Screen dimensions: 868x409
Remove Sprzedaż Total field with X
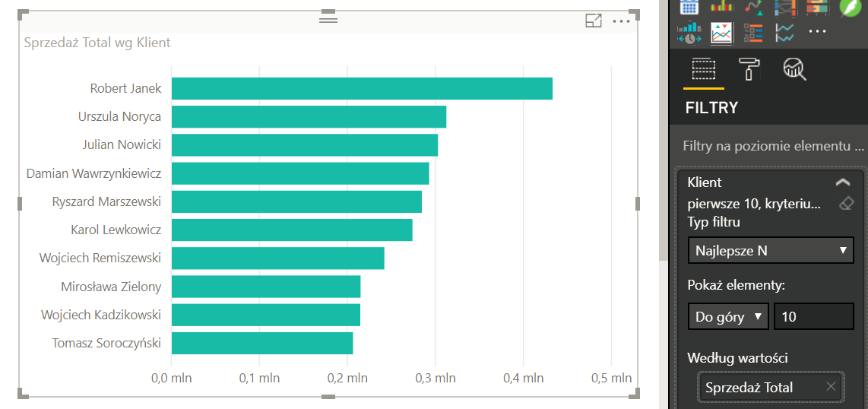pyautogui.click(x=831, y=387)
